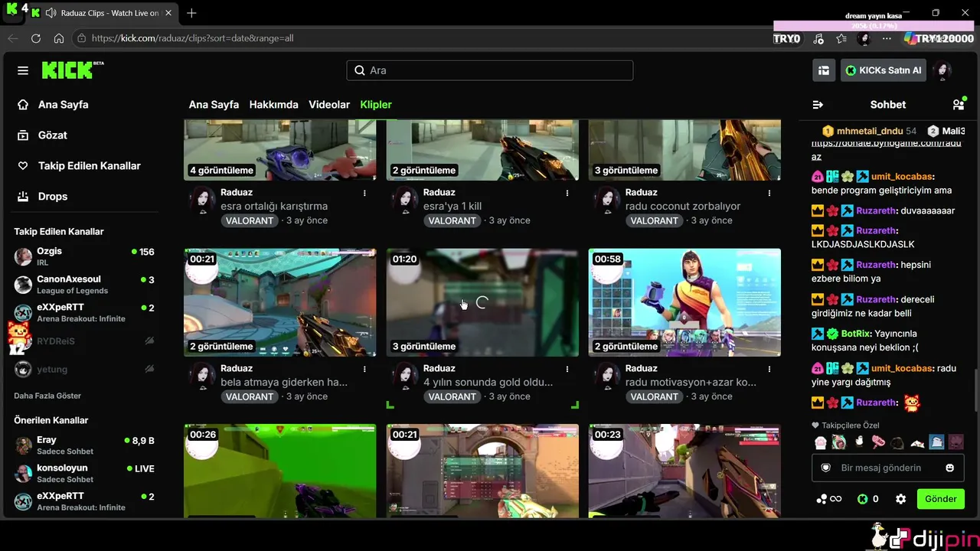Image resolution: width=980 pixels, height=551 pixels.
Task: Open the emoji picker in message box
Action: tap(950, 468)
